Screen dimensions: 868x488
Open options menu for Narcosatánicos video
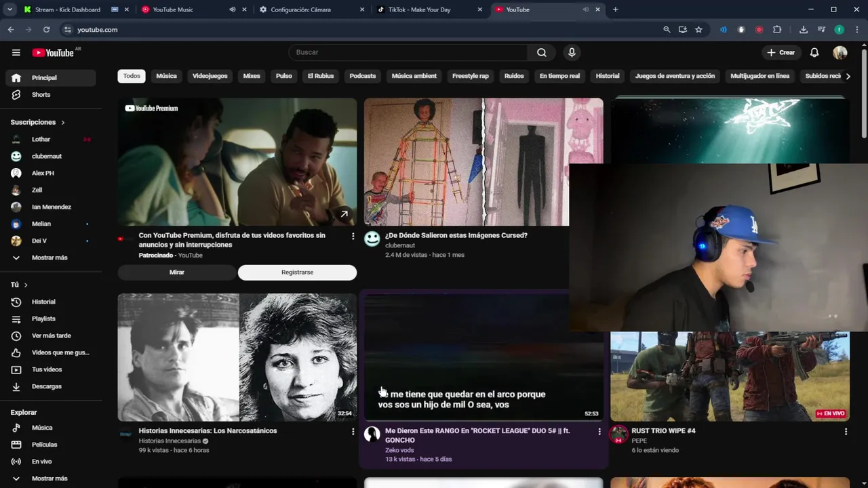point(353,431)
